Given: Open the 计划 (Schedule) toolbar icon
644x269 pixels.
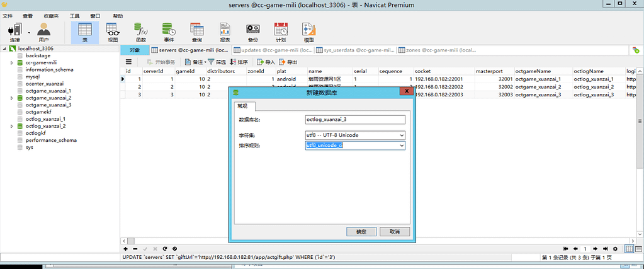Looking at the screenshot, I should (x=281, y=33).
